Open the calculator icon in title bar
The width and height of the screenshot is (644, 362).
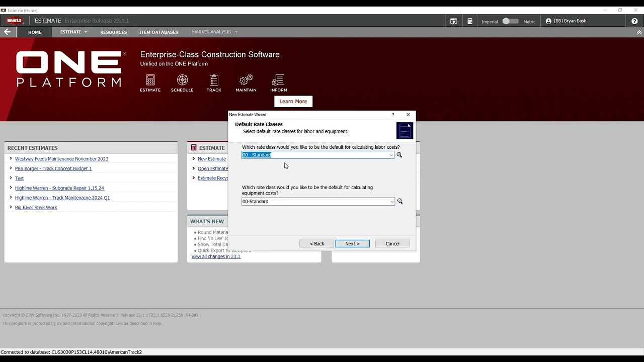click(470, 21)
